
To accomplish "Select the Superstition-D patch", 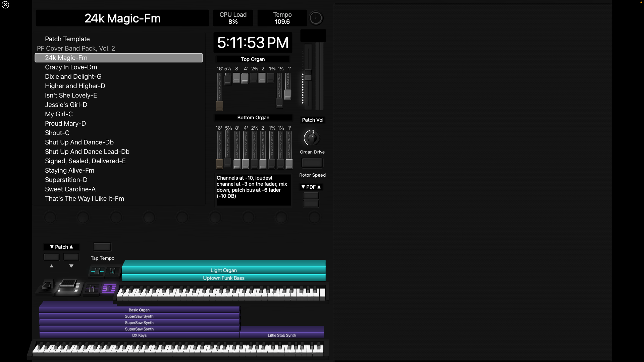I will coord(66,180).
